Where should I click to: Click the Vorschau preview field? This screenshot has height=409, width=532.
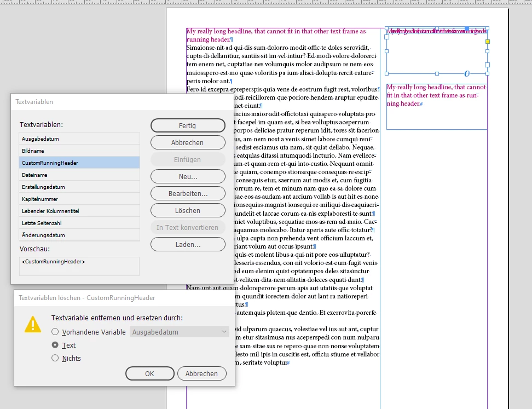pyautogui.click(x=79, y=266)
